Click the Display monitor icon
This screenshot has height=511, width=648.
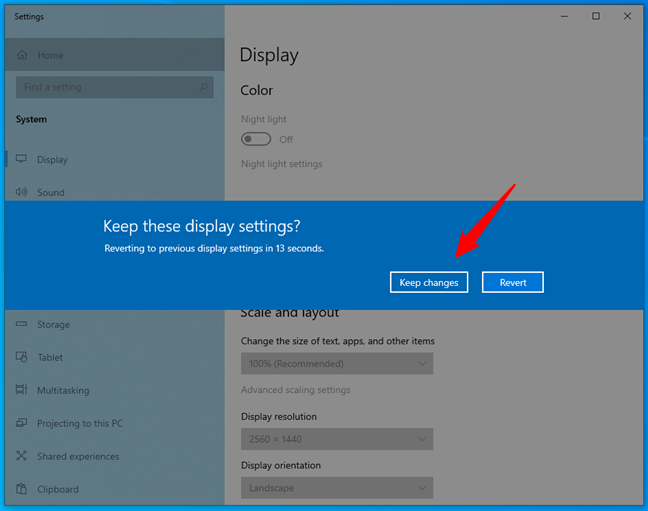tap(22, 159)
